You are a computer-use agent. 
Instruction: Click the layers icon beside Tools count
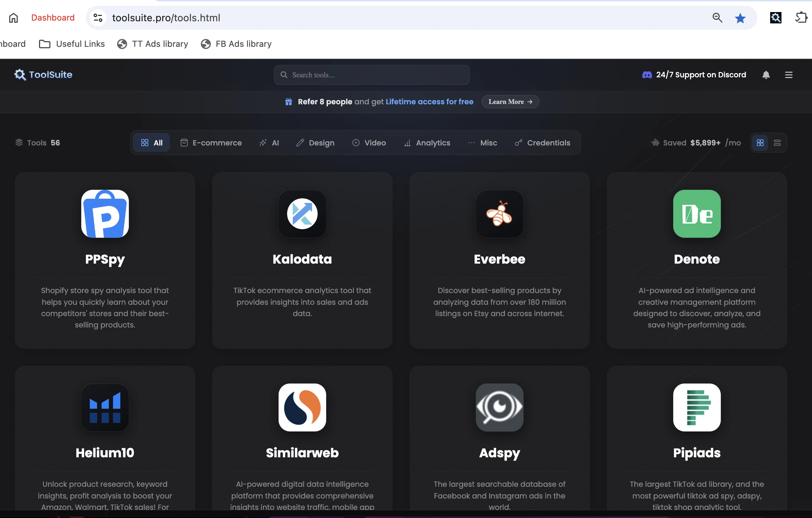coord(19,143)
